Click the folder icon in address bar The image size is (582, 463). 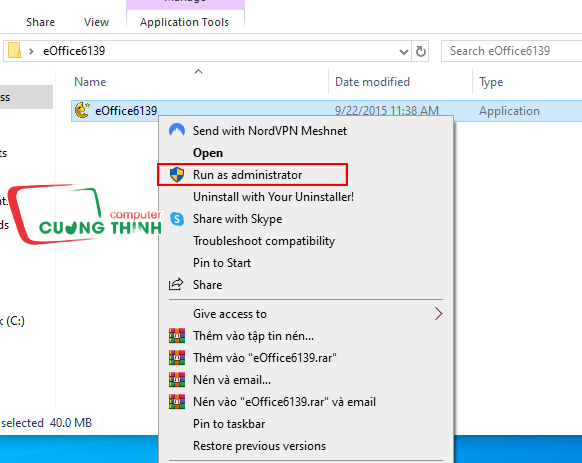click(x=14, y=50)
